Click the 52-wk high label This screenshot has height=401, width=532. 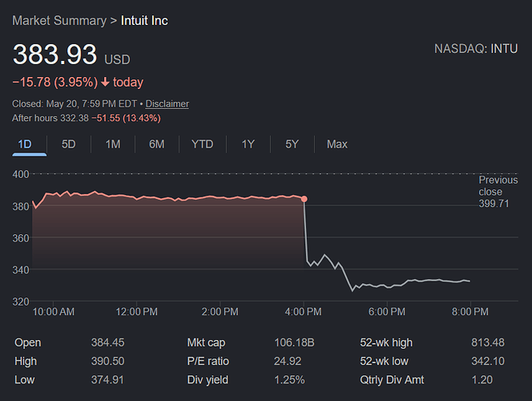[x=386, y=342]
